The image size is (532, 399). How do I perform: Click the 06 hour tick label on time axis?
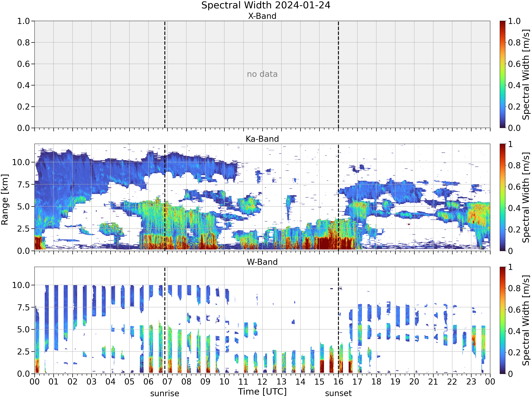[148, 382]
